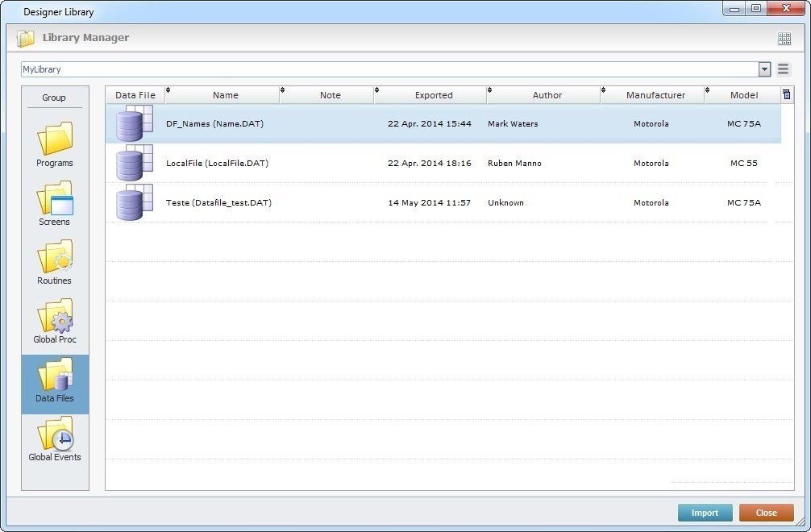Click the Import button
The height and width of the screenshot is (532, 811).
705,513
